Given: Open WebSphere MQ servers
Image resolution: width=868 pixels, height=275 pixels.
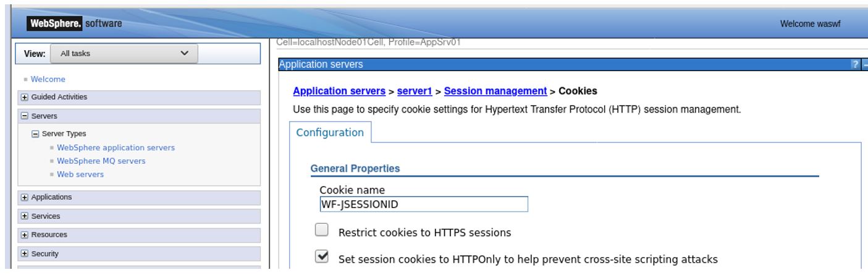Looking at the screenshot, I should tap(101, 161).
